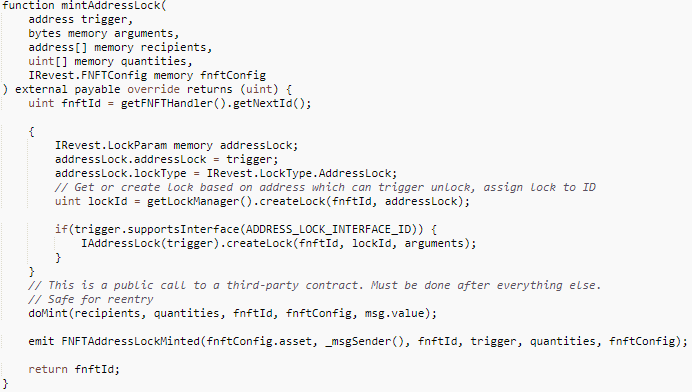This screenshot has width=692, height=392.
Task: Click IRevest.FNFTConfig type in parameter list
Action: click(x=87, y=75)
